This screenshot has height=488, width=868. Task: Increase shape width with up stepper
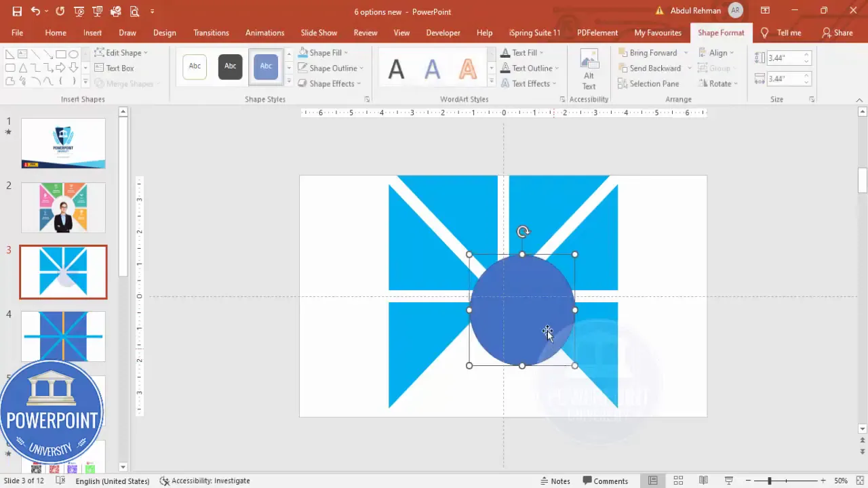[x=806, y=75]
